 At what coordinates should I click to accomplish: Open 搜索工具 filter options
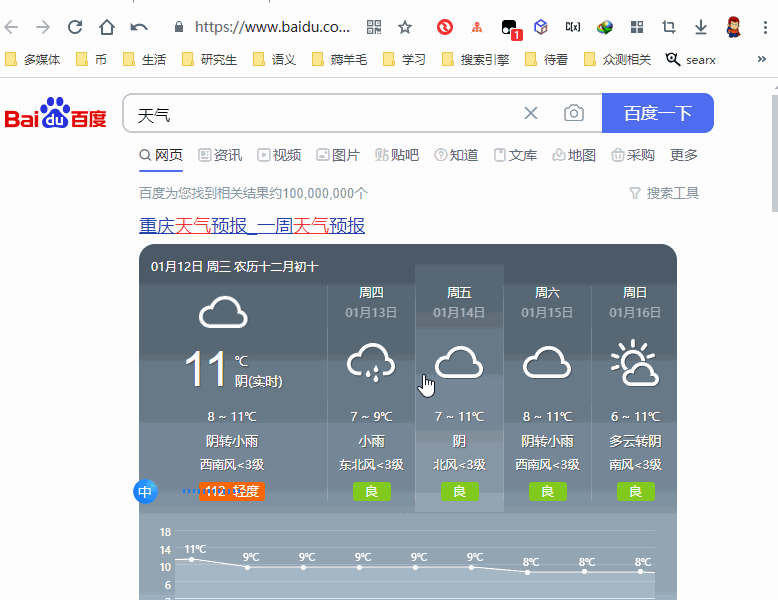664,193
